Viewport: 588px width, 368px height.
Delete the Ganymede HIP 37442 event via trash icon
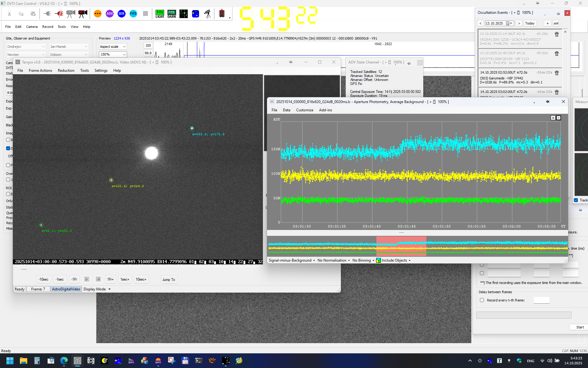click(556, 73)
